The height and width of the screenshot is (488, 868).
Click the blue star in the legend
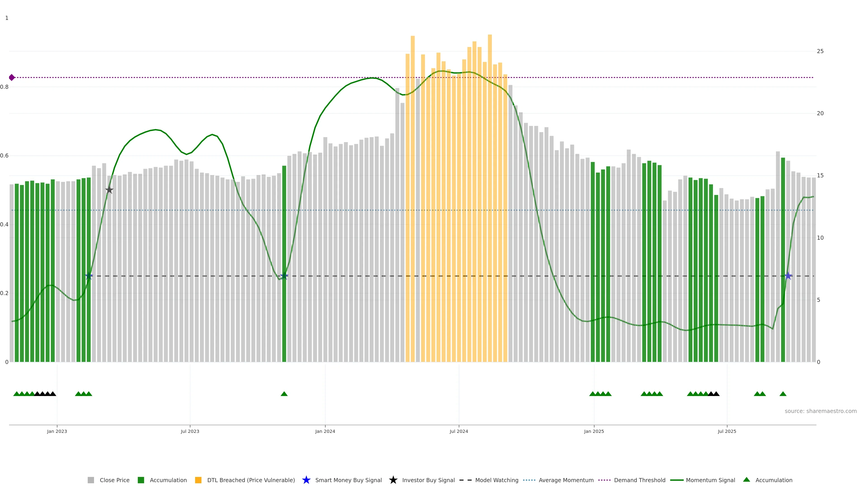click(306, 480)
